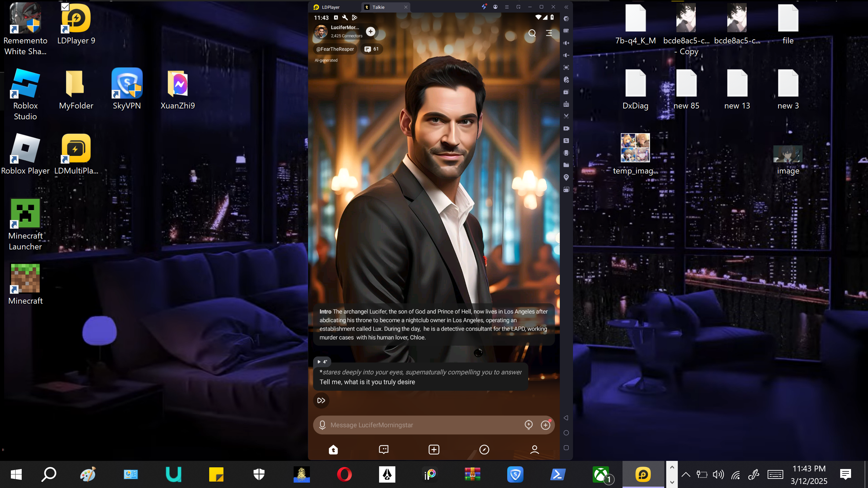
Task: Open Talkie create tab
Action: pyautogui.click(x=434, y=449)
